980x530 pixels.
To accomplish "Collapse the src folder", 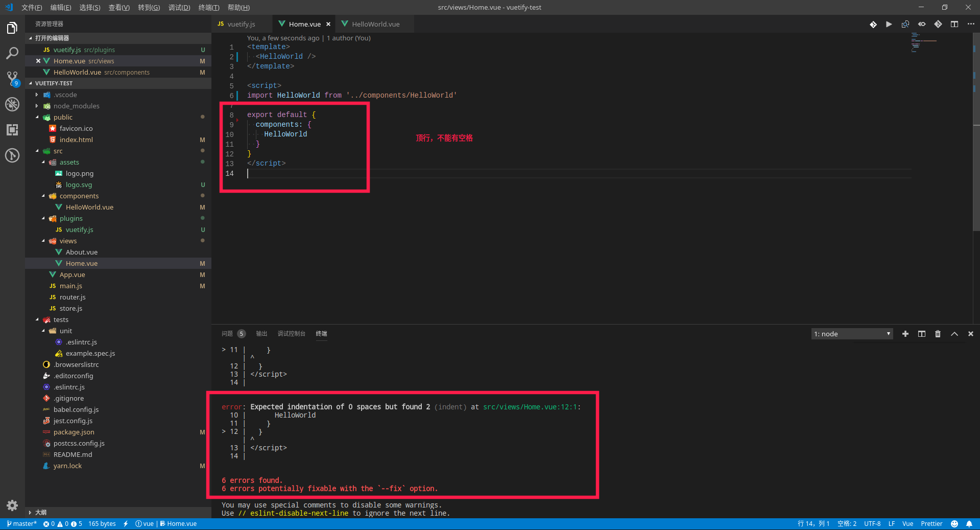I will pyautogui.click(x=58, y=151).
